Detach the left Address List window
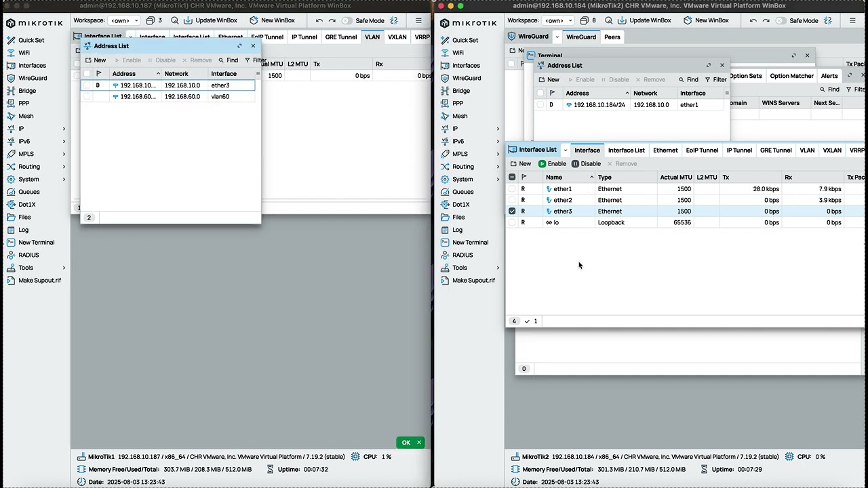868x488 pixels. (x=239, y=46)
